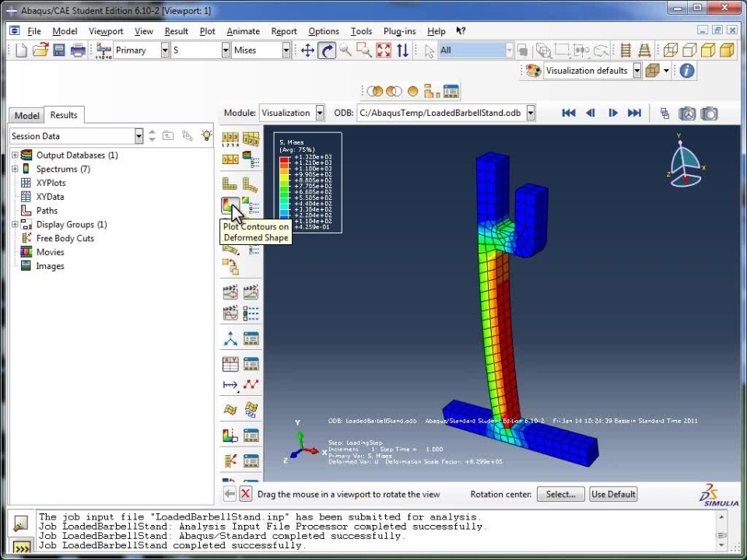Click the Print viewport camera icon
The height and width of the screenshot is (560, 747).
click(710, 114)
